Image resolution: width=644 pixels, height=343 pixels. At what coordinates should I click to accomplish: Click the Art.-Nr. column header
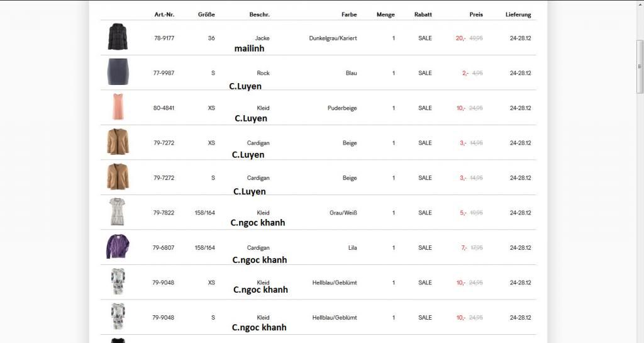[164, 14]
